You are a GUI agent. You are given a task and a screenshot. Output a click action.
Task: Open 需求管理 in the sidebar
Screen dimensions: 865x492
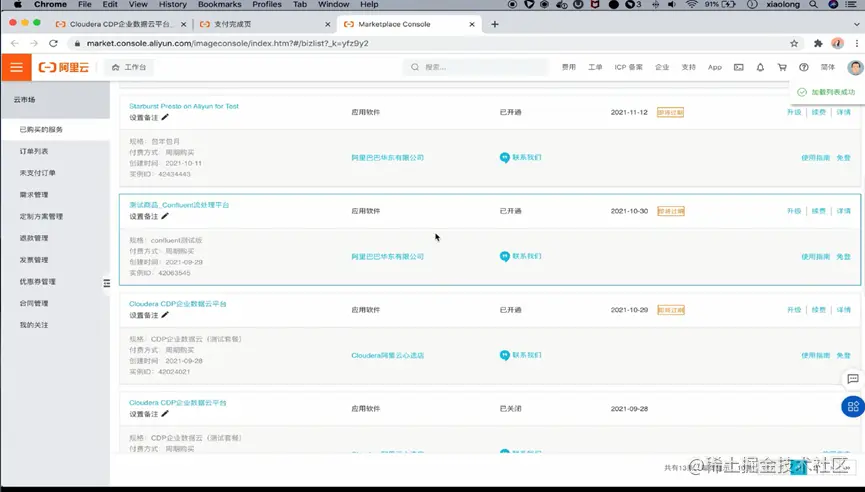point(34,195)
